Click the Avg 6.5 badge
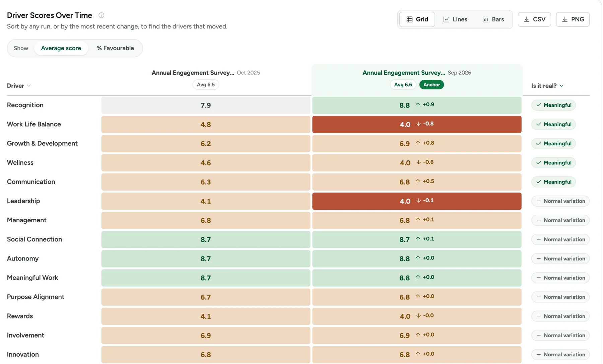This screenshot has height=364, width=603. (x=206, y=85)
